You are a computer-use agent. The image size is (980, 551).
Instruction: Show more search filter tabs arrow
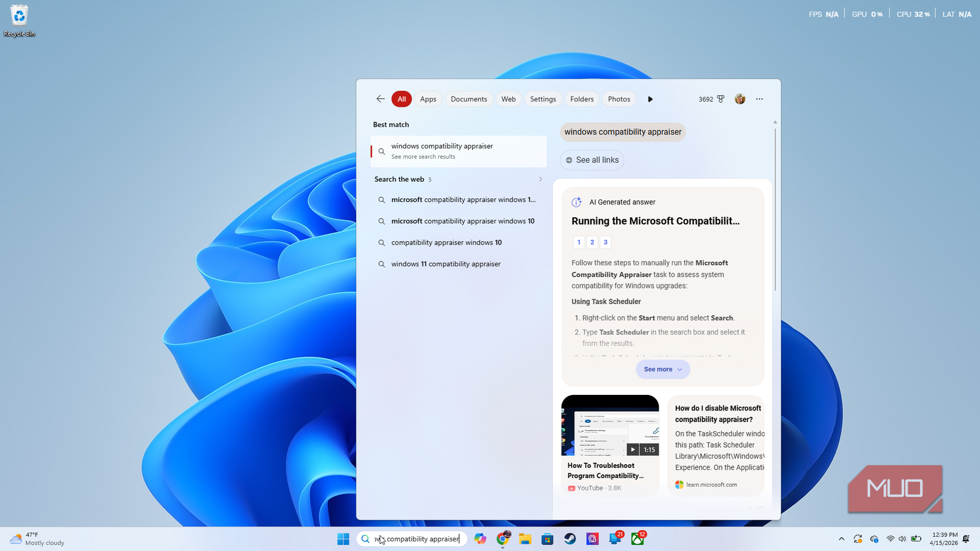650,99
